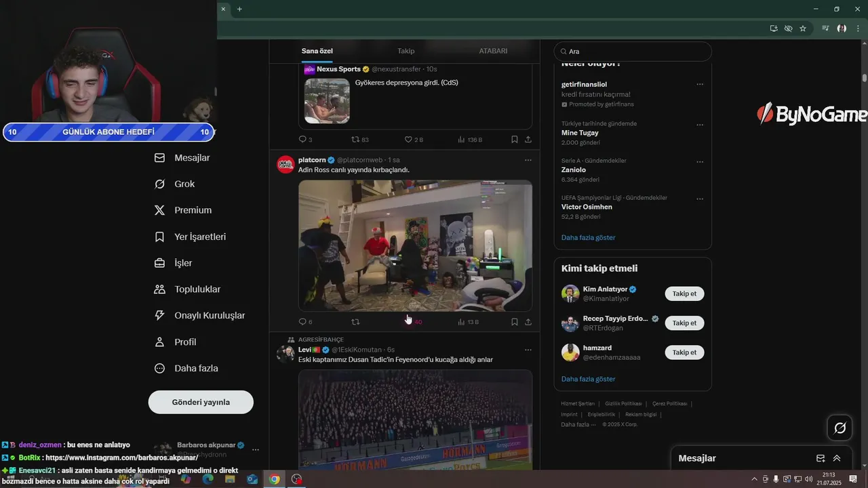Share the platcorn post
The height and width of the screenshot is (488, 868).
coord(528,322)
